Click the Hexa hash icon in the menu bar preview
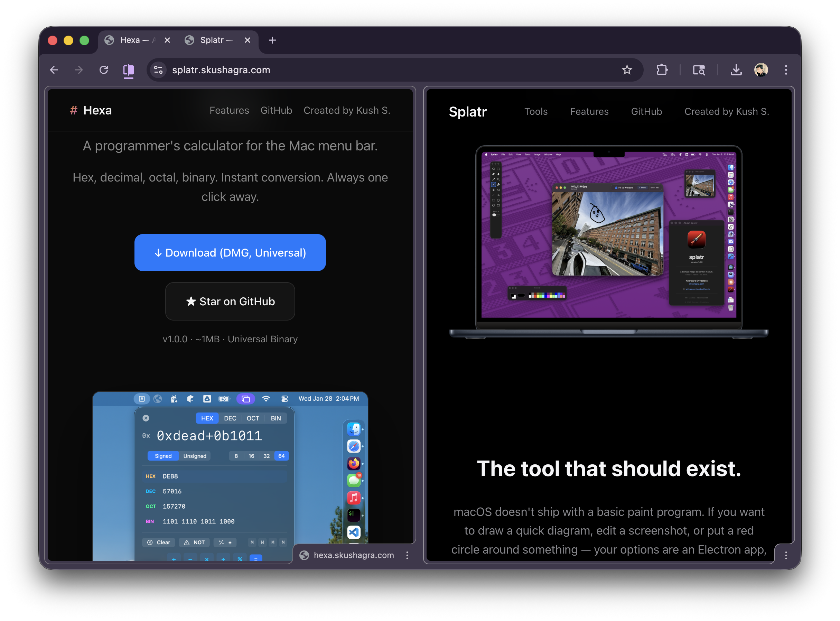 coord(142,399)
